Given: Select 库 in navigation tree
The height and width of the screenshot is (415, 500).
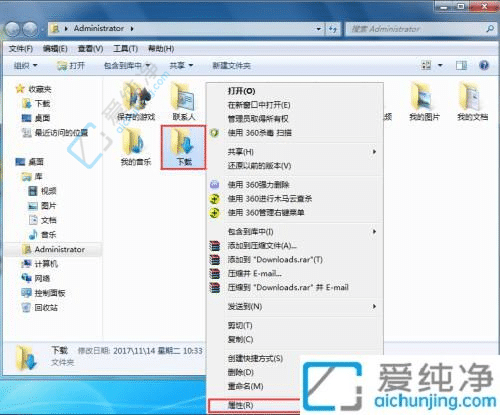Looking at the screenshot, I should 32,176.
